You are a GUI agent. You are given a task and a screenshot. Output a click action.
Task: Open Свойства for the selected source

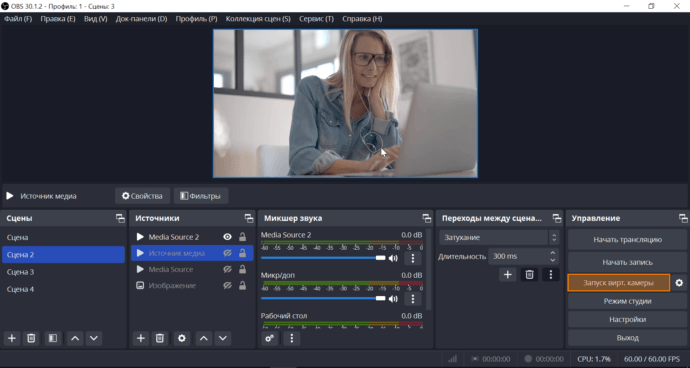point(143,196)
